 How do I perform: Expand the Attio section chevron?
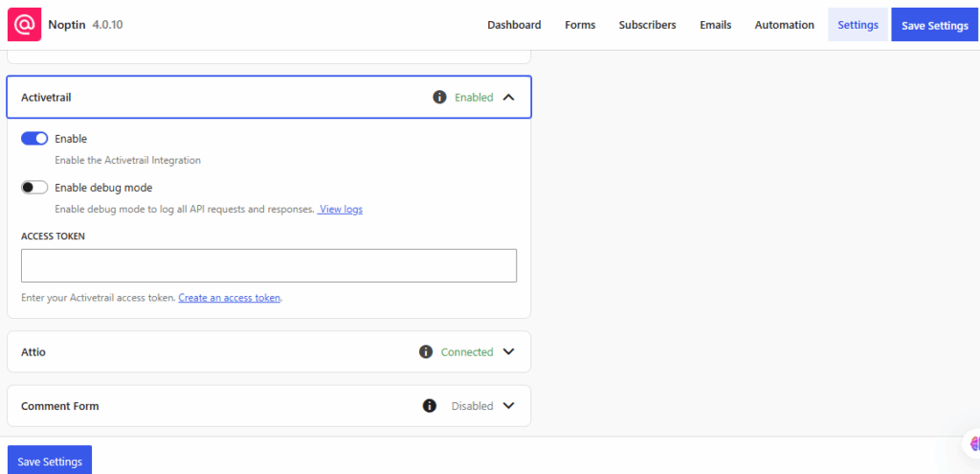[x=509, y=352]
